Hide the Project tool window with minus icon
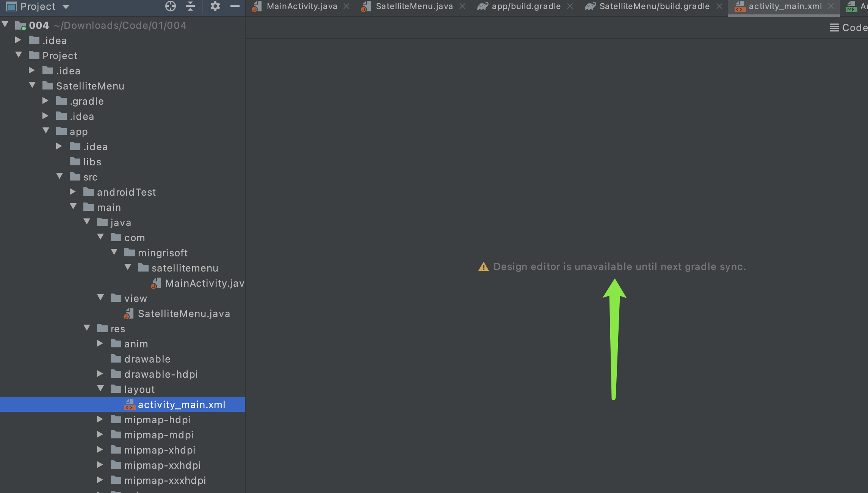This screenshot has width=868, height=493. click(x=235, y=6)
